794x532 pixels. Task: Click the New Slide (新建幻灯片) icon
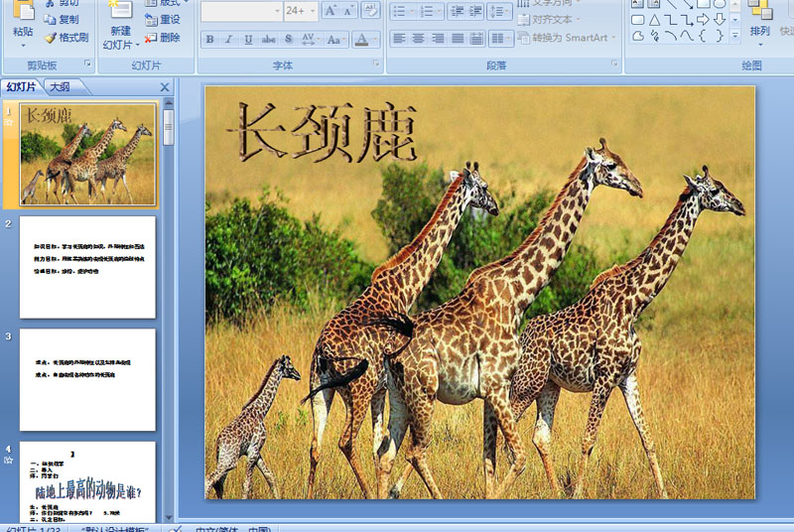pyautogui.click(x=120, y=10)
